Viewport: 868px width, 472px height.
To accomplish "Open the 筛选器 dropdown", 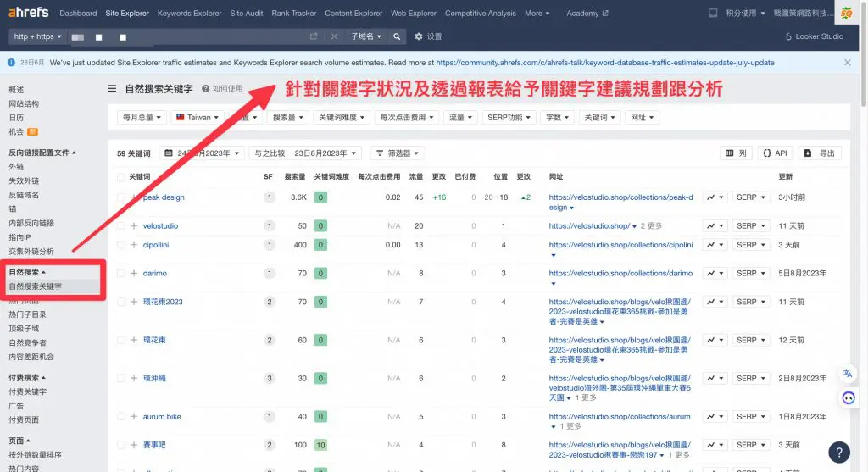I will tap(398, 153).
